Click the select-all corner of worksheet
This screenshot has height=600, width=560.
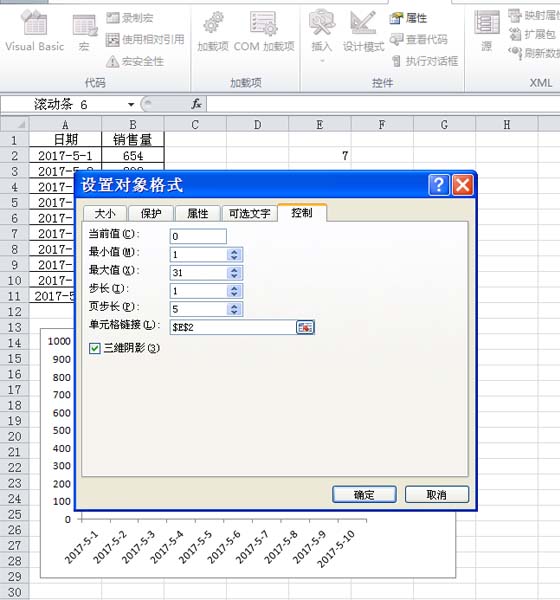[x=15, y=124]
